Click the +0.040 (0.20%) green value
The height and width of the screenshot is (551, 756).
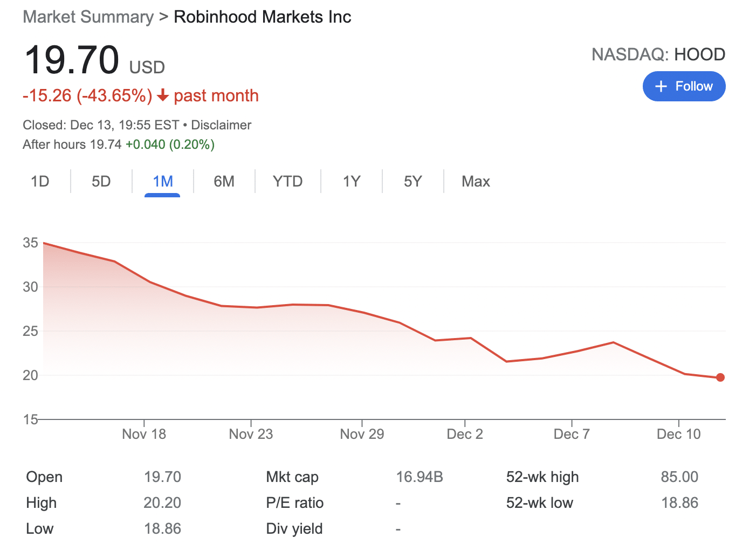point(170,144)
